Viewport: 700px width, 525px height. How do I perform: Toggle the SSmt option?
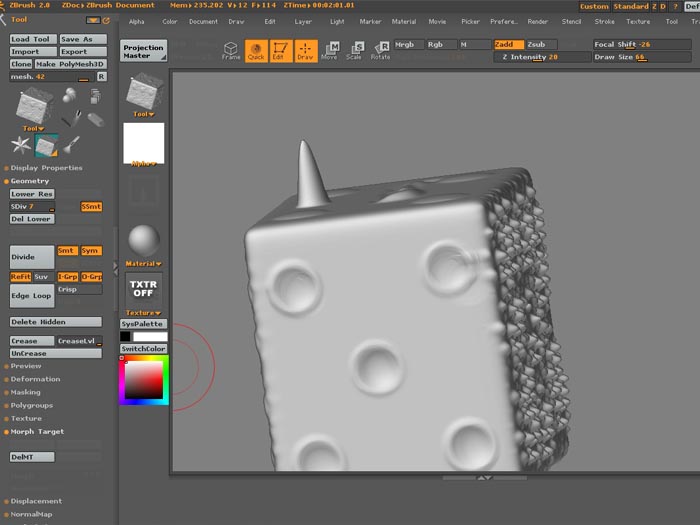(91, 207)
